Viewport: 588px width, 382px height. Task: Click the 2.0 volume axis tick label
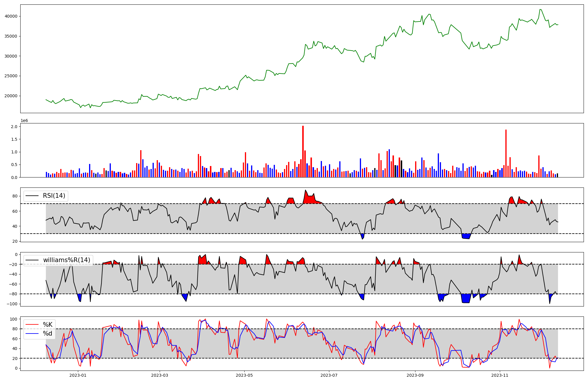(x=15, y=127)
